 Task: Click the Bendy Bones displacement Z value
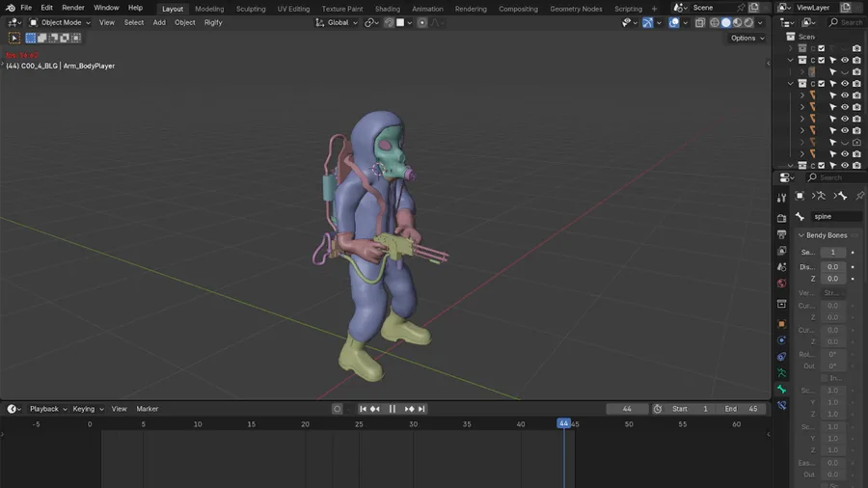coord(832,279)
